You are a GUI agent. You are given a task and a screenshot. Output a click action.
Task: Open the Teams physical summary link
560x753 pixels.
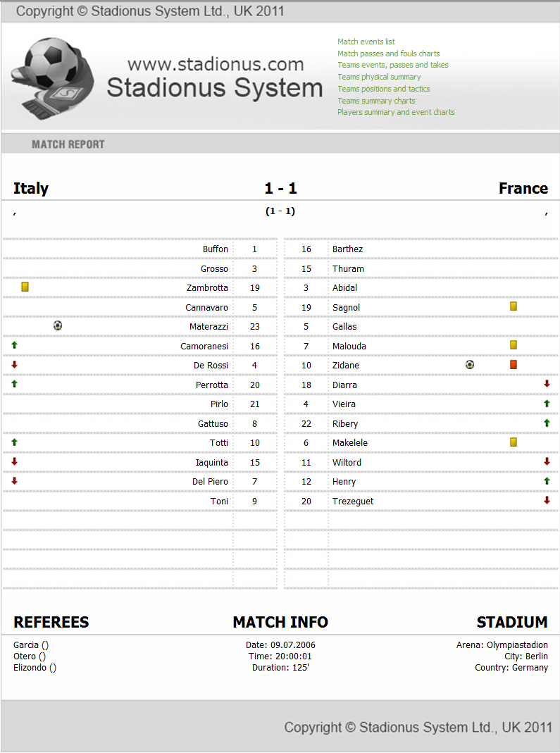[x=379, y=77]
